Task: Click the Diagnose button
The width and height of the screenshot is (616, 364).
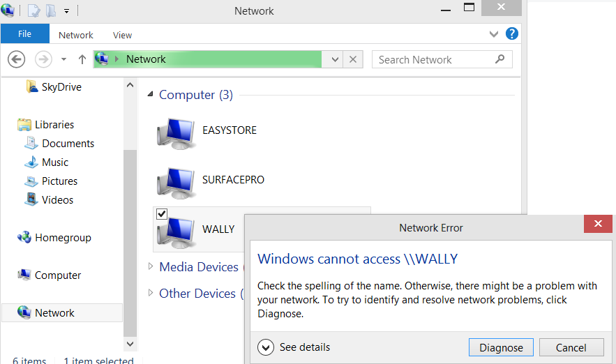Action: (501, 347)
